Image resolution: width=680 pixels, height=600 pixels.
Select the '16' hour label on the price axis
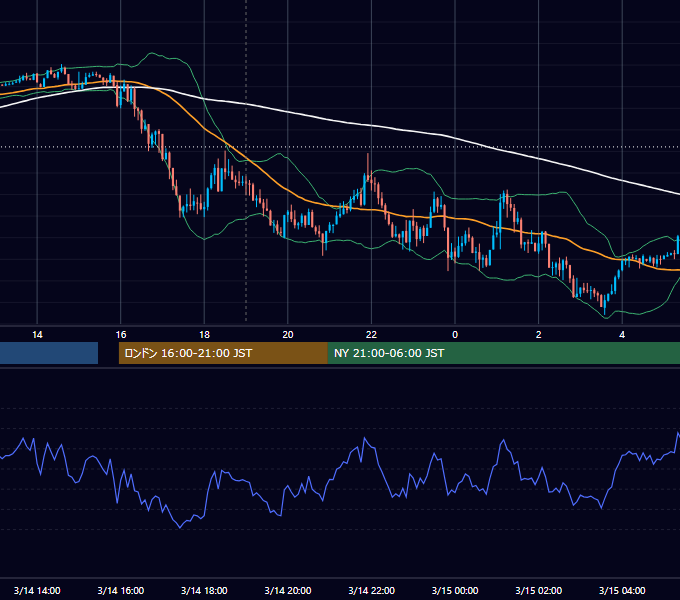pos(121,335)
